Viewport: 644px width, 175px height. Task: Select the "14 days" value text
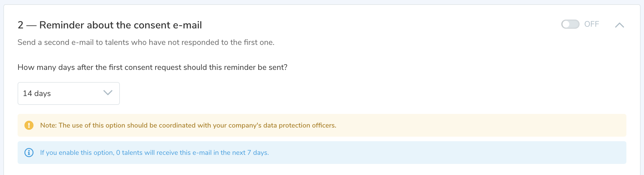pos(37,93)
